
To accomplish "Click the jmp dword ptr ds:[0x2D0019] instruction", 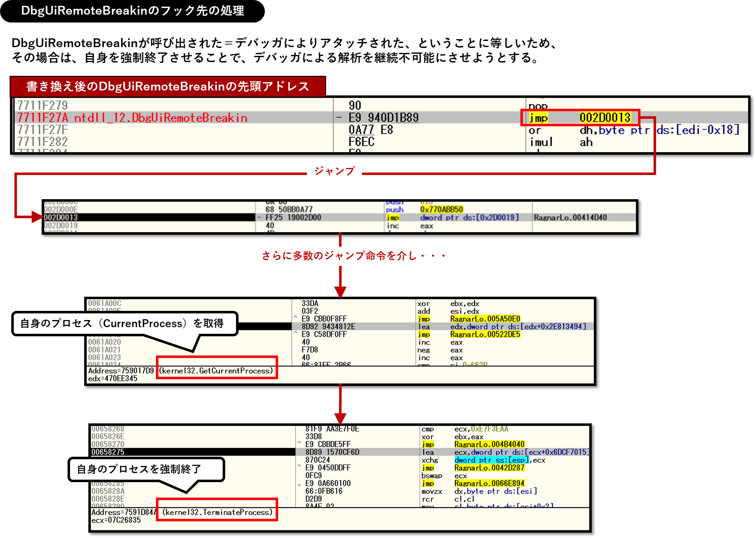I will tap(452, 218).
